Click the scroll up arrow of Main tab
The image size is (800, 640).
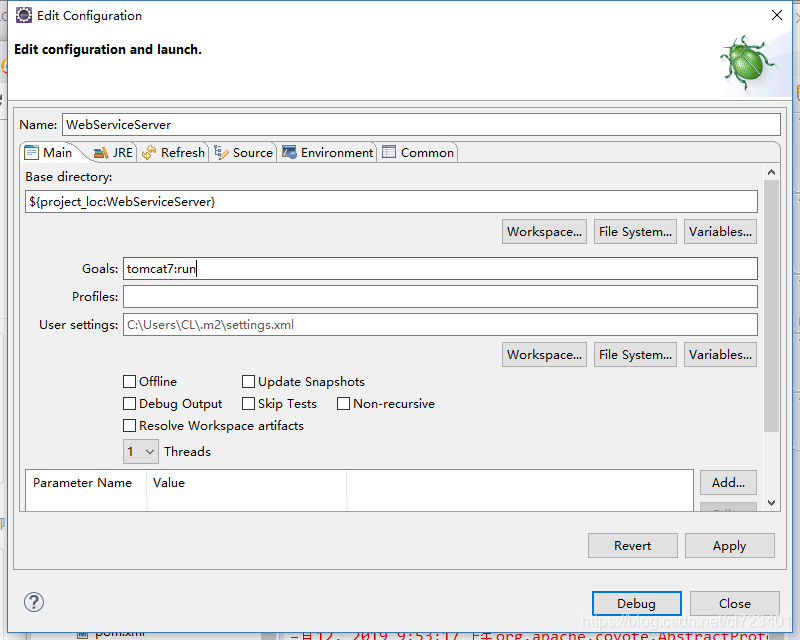[x=771, y=172]
